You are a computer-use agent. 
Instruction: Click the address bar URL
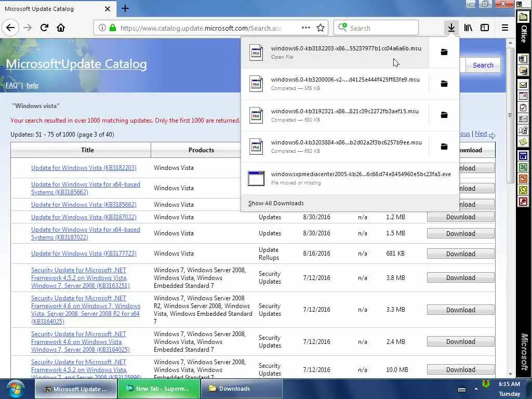(201, 28)
